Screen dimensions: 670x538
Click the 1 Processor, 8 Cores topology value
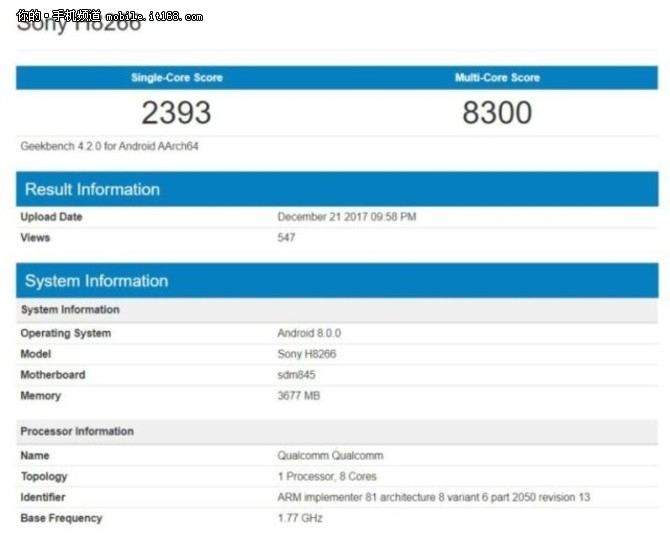[x=327, y=476]
